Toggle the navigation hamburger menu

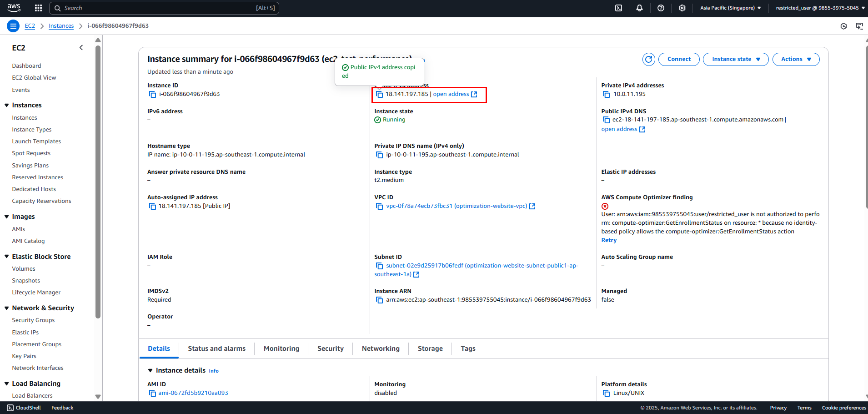click(13, 26)
